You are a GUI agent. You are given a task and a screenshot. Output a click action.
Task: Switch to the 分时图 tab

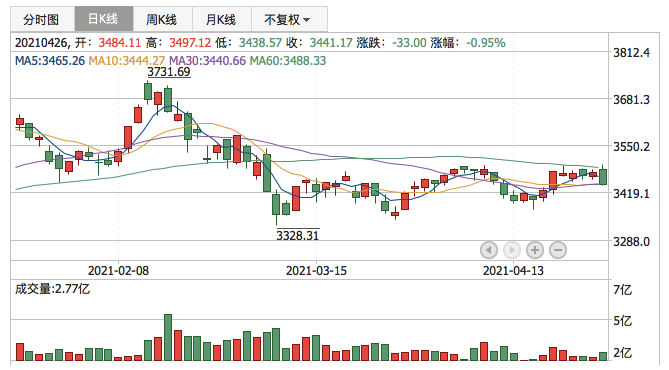click(x=42, y=20)
